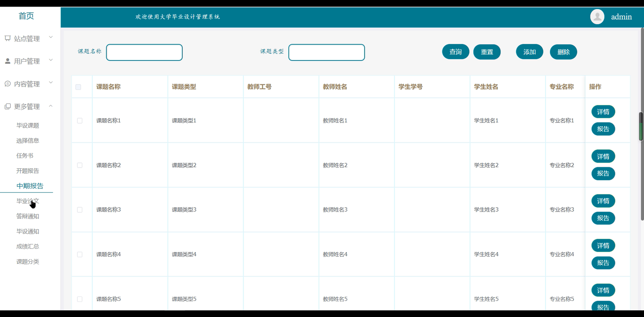Click the 删除 delete button
This screenshot has width=644, height=317.
pyautogui.click(x=563, y=52)
